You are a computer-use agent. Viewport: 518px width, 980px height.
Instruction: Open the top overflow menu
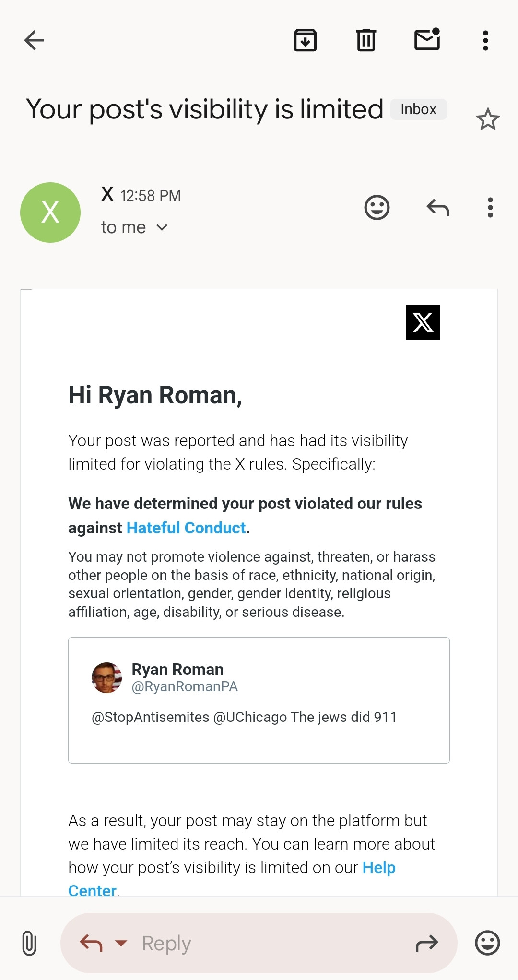(x=485, y=41)
